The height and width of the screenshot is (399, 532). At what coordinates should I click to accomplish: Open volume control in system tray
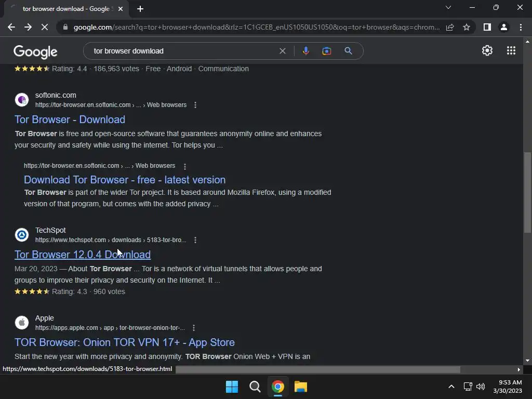click(x=481, y=387)
